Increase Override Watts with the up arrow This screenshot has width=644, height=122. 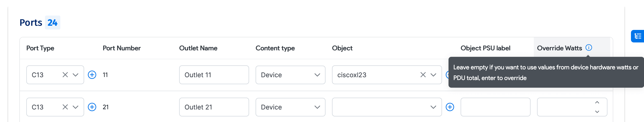pyautogui.click(x=597, y=103)
